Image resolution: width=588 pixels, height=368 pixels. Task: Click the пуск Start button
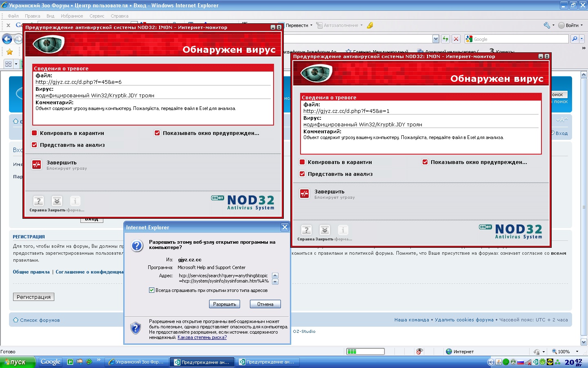[17, 362]
